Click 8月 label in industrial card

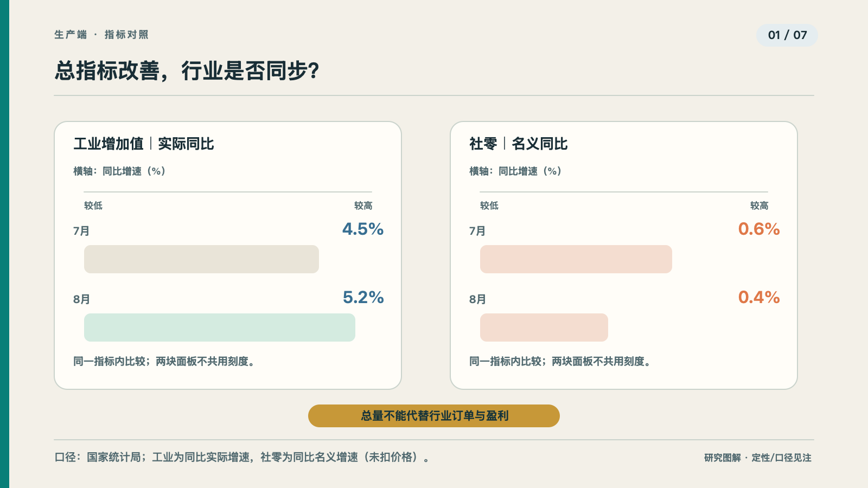(x=81, y=299)
